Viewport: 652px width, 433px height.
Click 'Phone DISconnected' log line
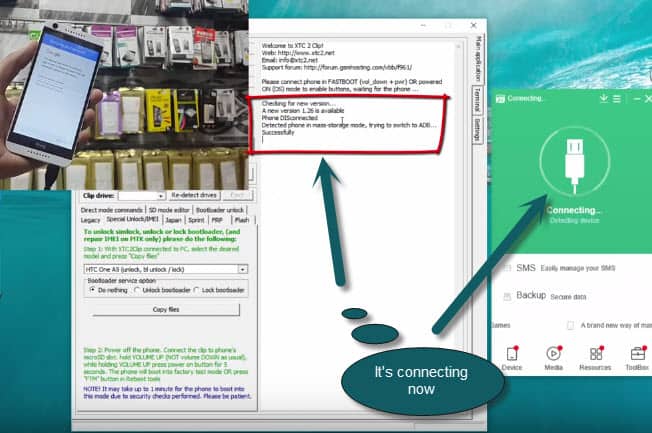click(x=290, y=118)
